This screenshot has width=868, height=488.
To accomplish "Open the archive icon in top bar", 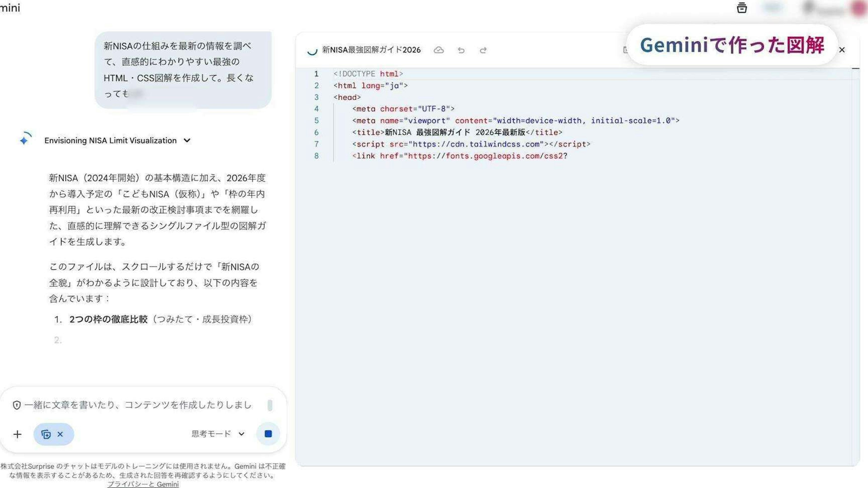I will click(x=742, y=8).
